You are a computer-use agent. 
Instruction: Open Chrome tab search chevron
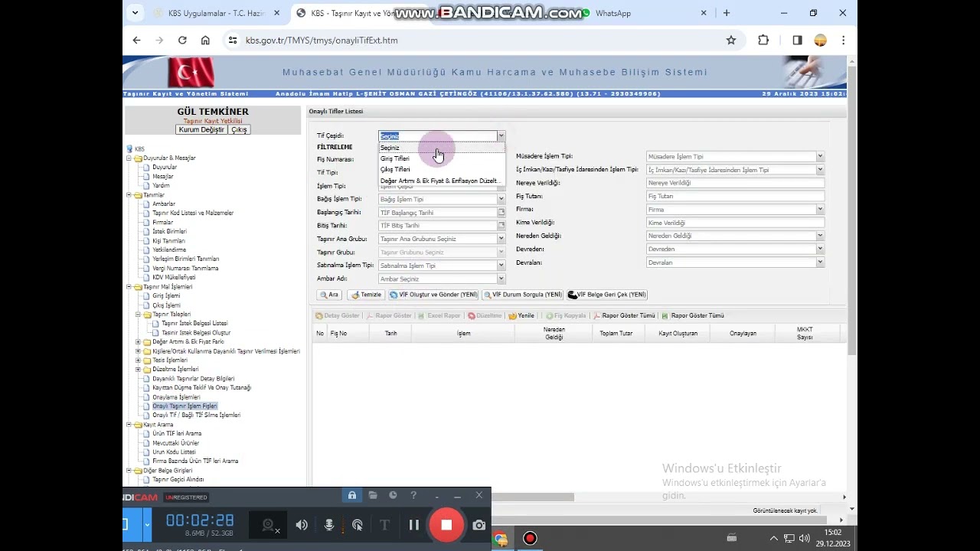(136, 13)
